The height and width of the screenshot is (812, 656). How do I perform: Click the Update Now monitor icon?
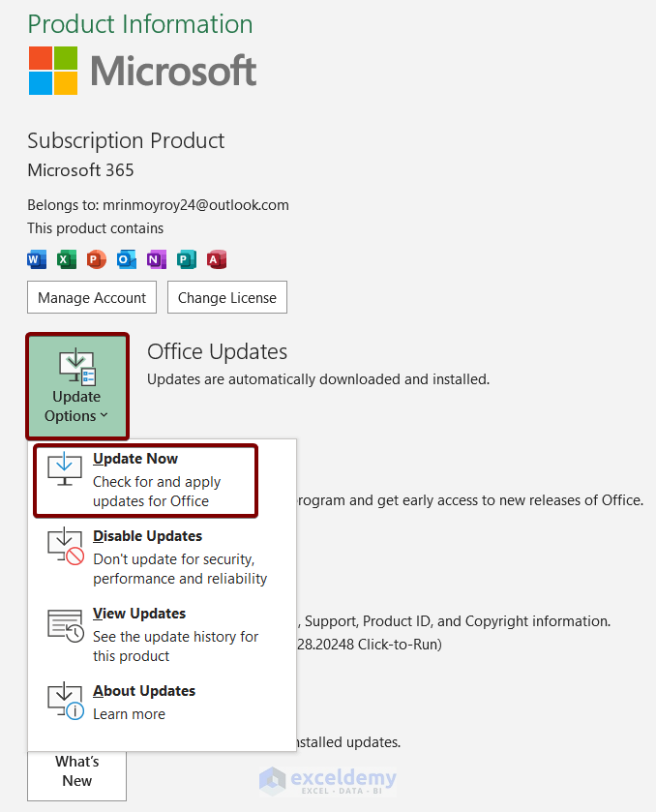pyautogui.click(x=66, y=469)
